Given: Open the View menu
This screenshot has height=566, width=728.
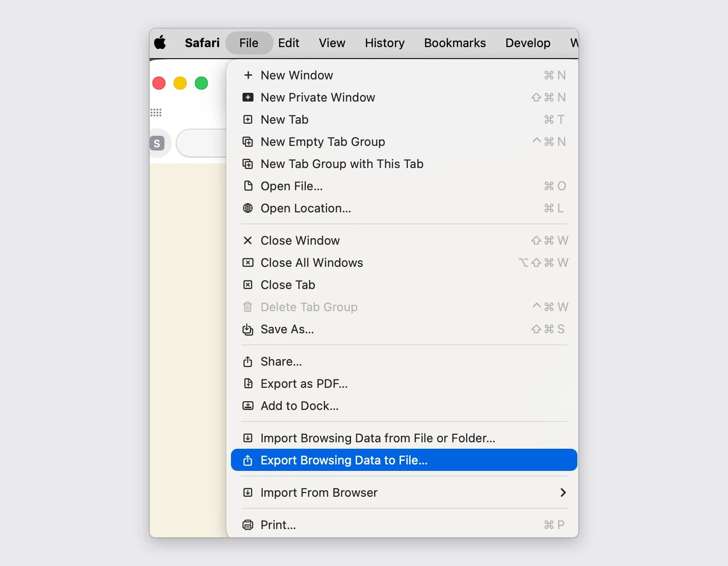Looking at the screenshot, I should [332, 43].
